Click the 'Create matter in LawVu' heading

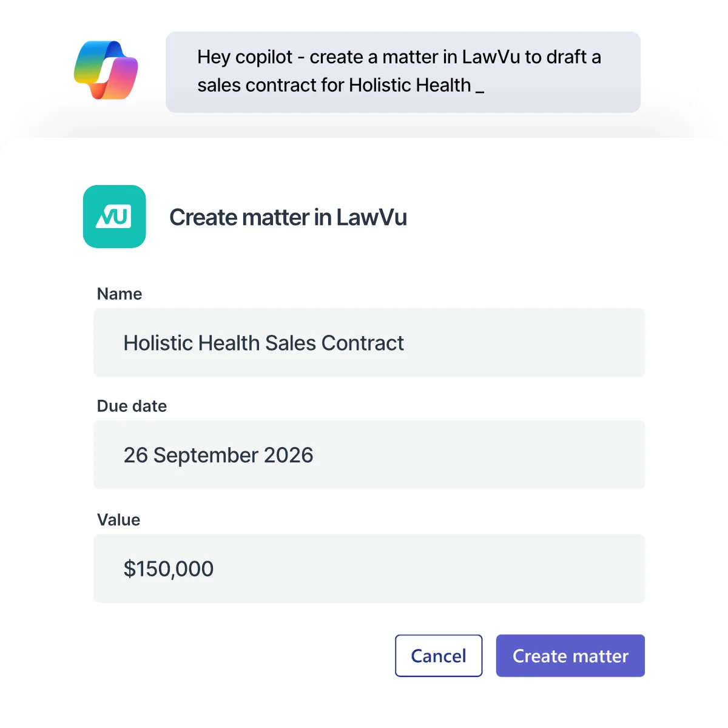coord(288,217)
